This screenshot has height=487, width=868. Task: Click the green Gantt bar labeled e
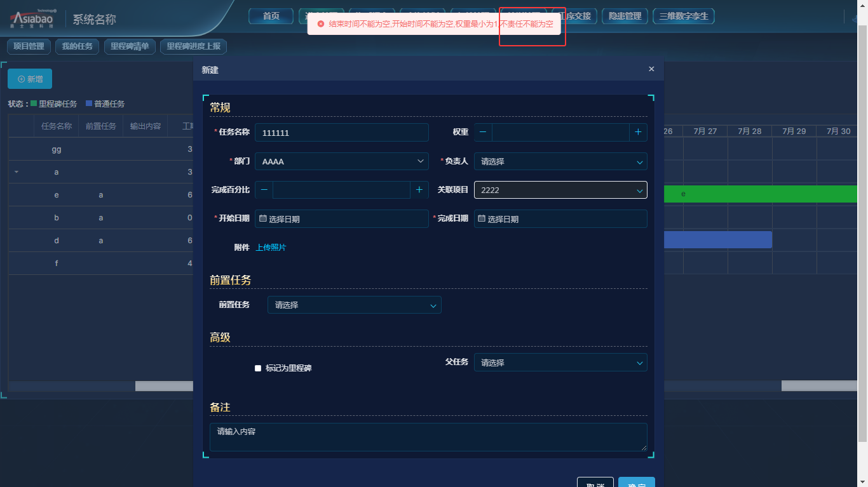tap(761, 194)
